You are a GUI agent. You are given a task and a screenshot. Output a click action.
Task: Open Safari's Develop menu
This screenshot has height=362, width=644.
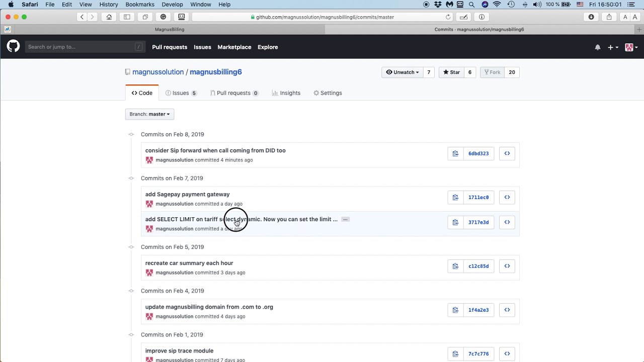172,5
